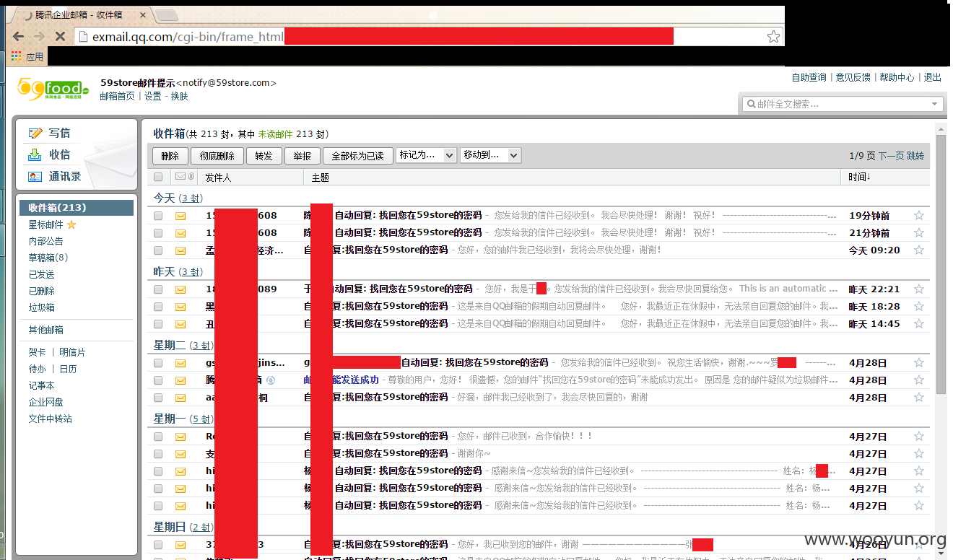The image size is (953, 560).
Task: Open 文件中转站 in sidebar
Action: click(50, 419)
